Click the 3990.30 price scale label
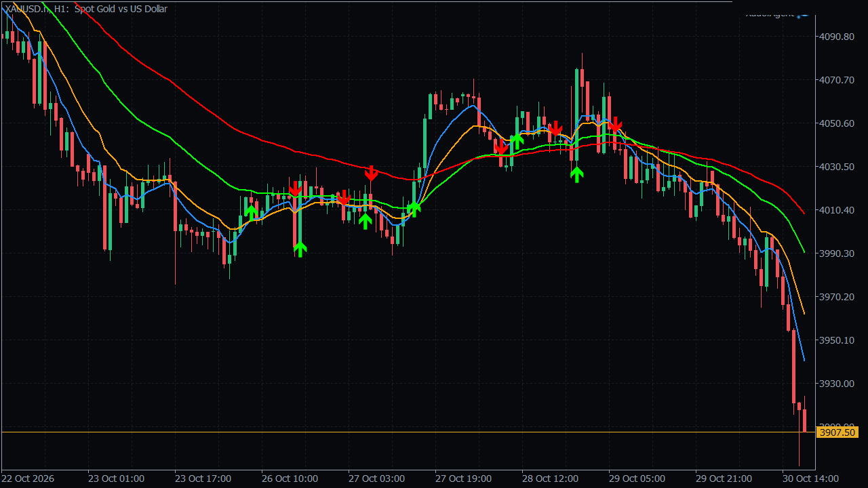The image size is (868, 488). (x=837, y=253)
